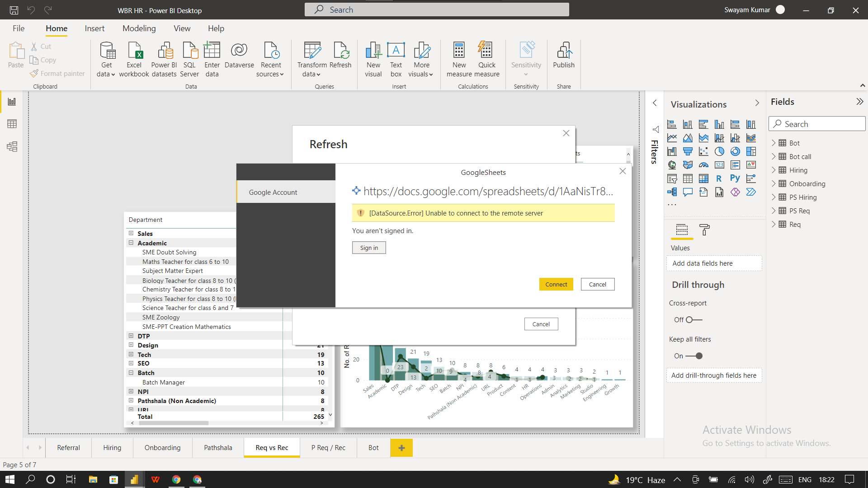Open the Format paint roller tab
This screenshot has height=488, width=868.
[x=704, y=230]
